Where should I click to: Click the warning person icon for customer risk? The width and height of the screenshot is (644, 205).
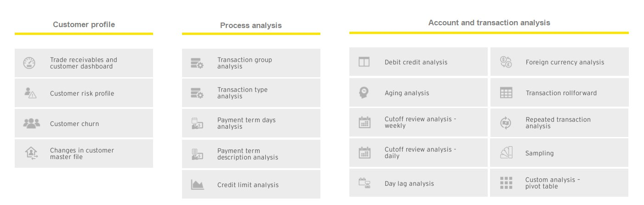pyautogui.click(x=30, y=93)
